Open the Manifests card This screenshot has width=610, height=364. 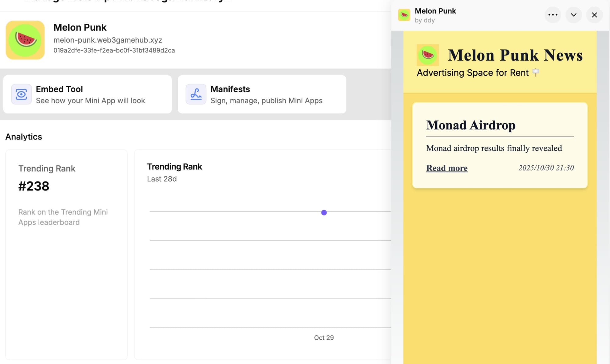[x=262, y=94]
